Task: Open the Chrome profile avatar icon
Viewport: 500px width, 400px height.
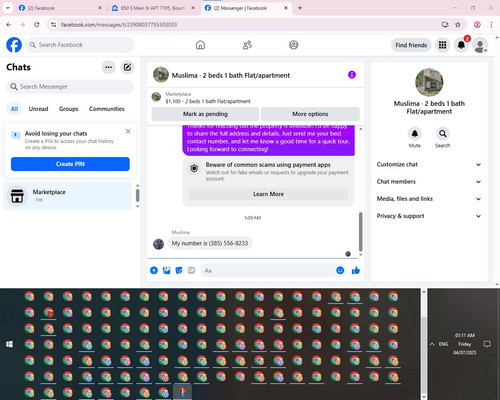Action: [x=477, y=25]
